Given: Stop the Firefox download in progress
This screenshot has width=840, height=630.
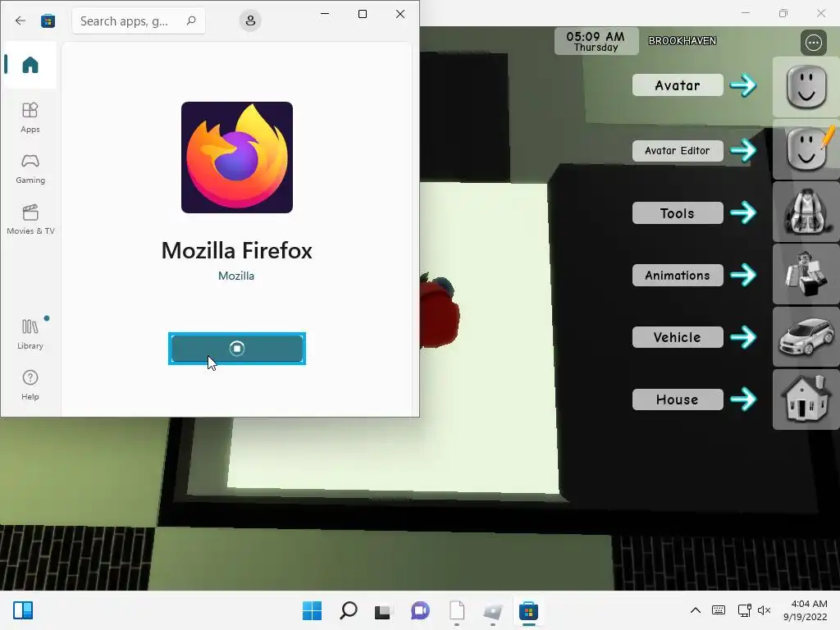Looking at the screenshot, I should 237,349.
